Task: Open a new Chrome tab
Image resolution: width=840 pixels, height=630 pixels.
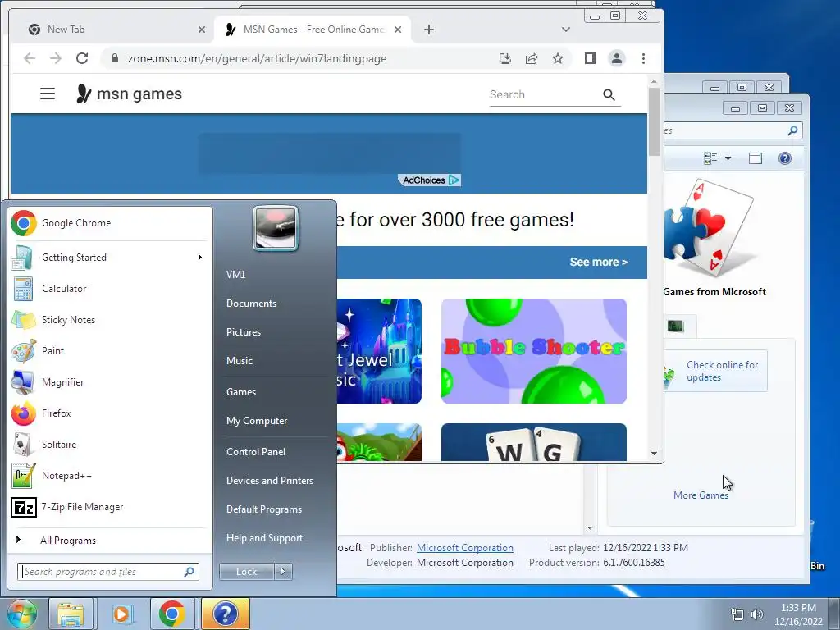Action: pyautogui.click(x=428, y=30)
